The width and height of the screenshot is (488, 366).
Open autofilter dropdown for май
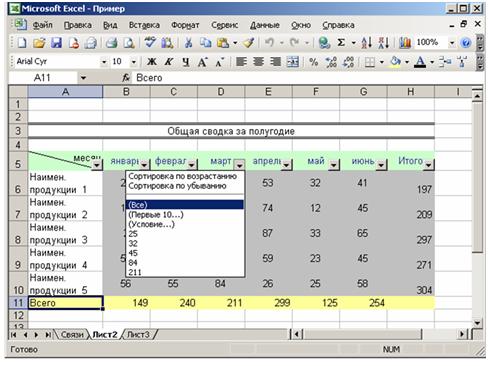coord(334,164)
